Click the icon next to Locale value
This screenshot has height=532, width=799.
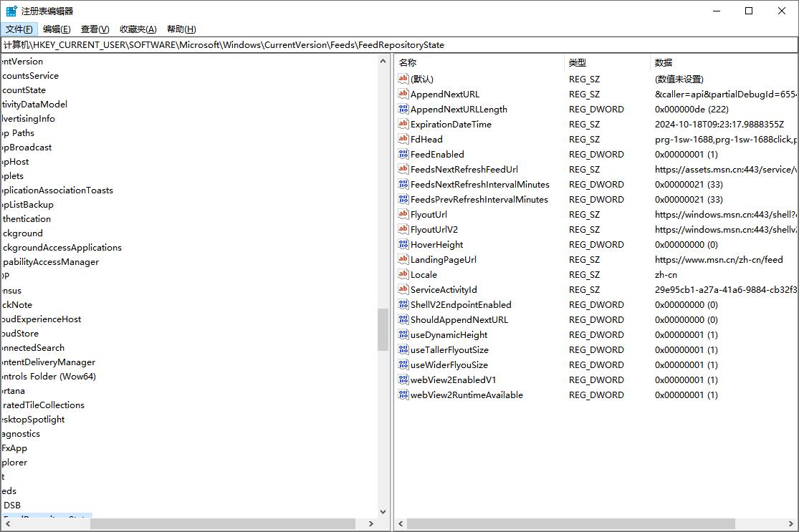click(403, 274)
